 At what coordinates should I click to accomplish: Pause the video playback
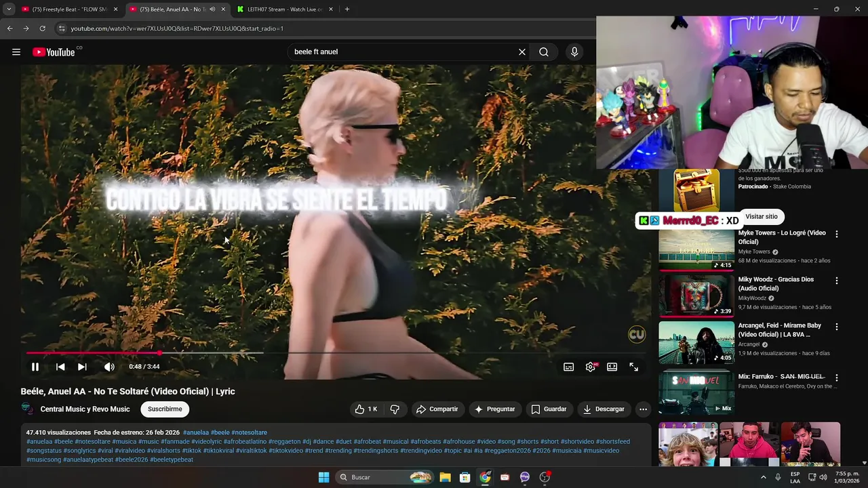(35, 367)
